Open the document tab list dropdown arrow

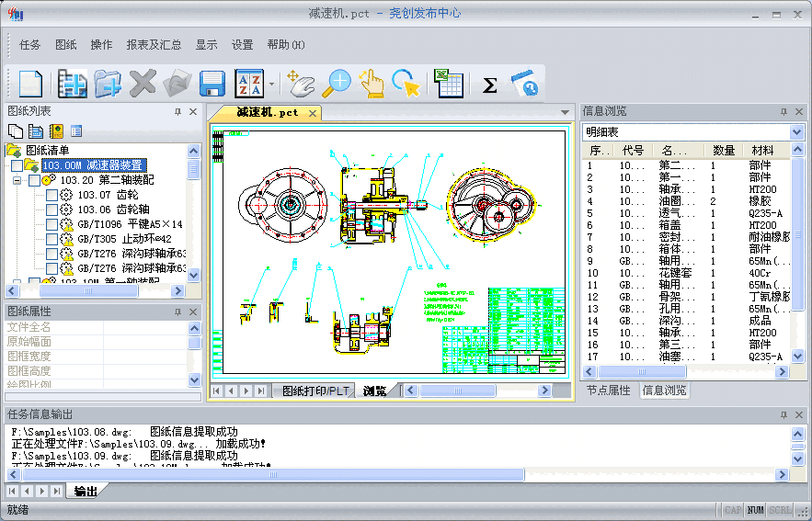565,112
